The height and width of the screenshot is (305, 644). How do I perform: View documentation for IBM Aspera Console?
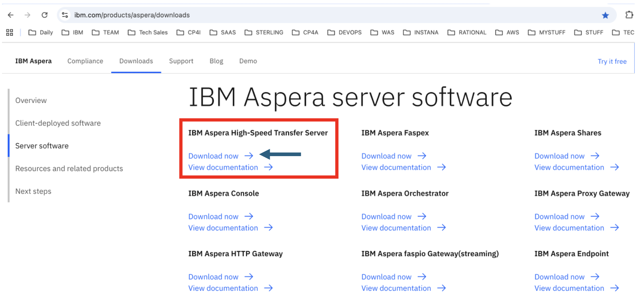tap(231, 228)
